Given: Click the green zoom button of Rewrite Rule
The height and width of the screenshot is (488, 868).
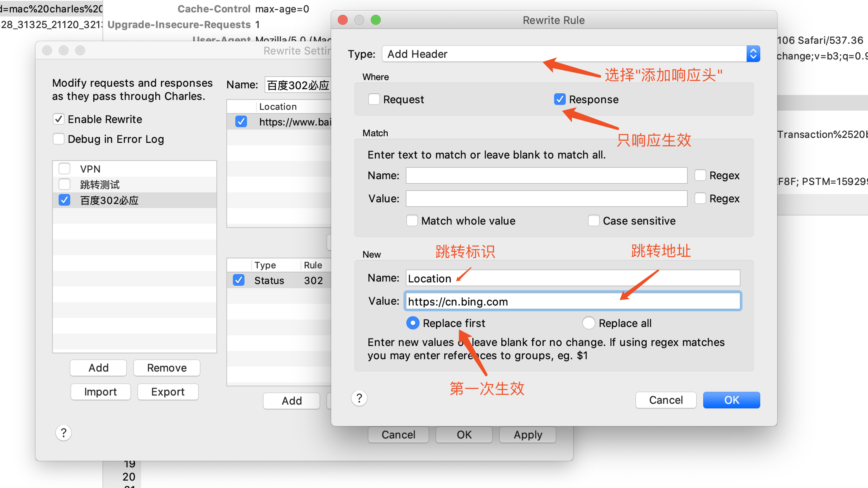Looking at the screenshot, I should point(376,20).
